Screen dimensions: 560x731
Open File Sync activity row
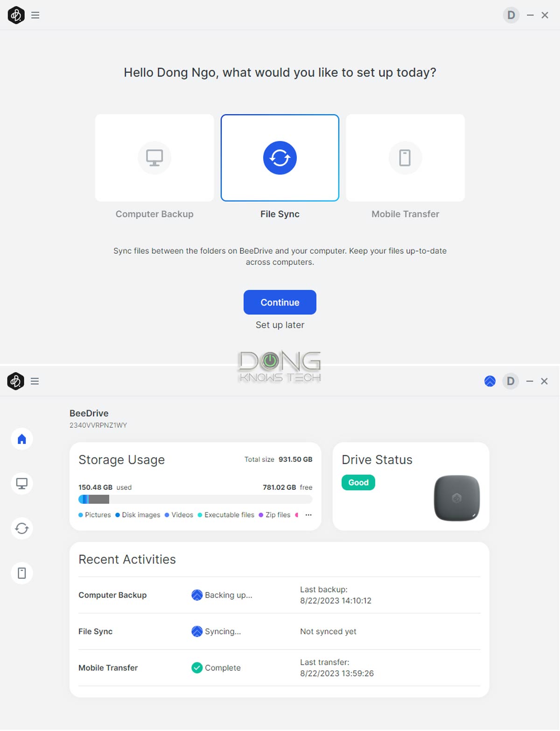point(279,632)
